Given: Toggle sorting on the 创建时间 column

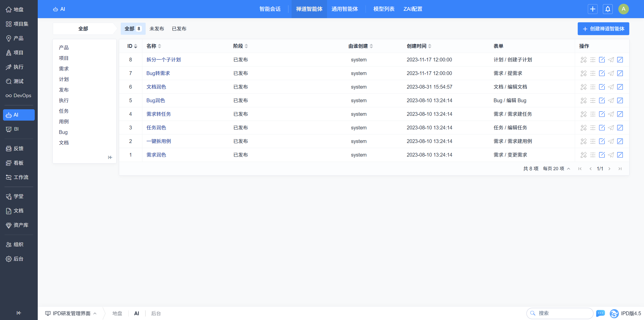Looking at the screenshot, I should [419, 46].
